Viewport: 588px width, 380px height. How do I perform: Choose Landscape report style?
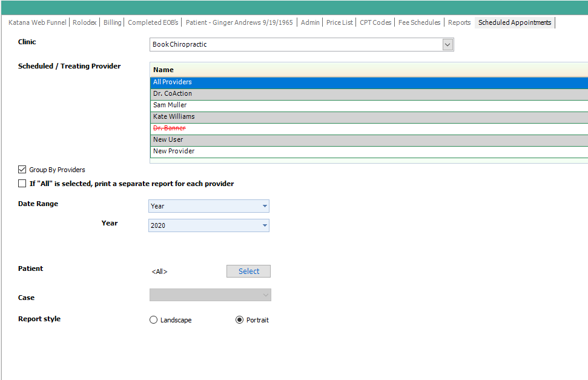pos(153,320)
